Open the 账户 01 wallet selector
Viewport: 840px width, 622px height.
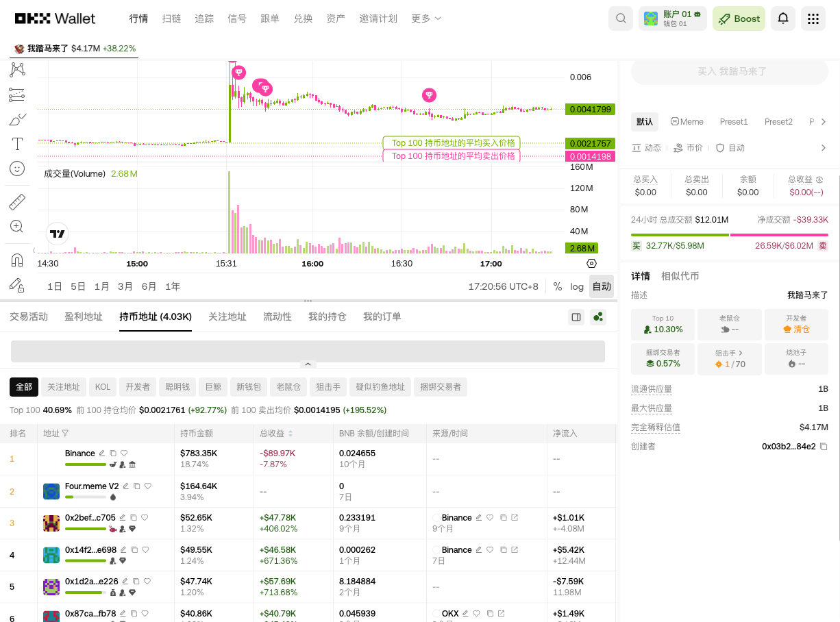(x=673, y=18)
